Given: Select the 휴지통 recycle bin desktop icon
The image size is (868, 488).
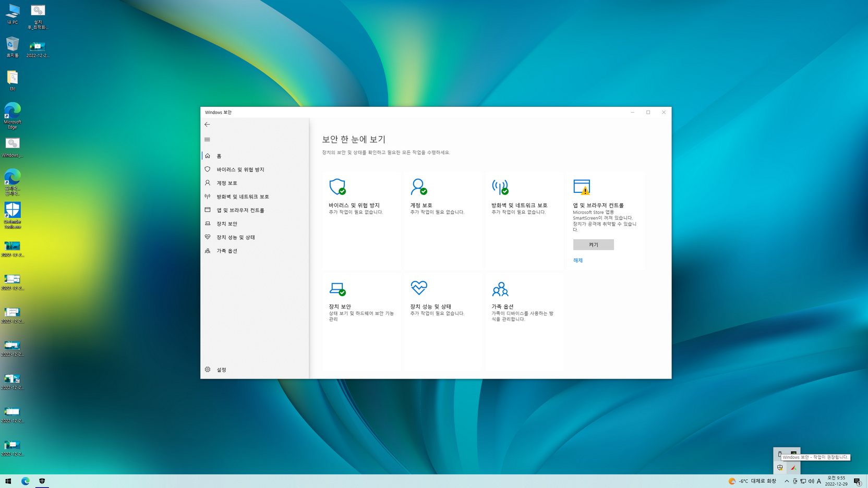Looking at the screenshot, I should (x=13, y=47).
